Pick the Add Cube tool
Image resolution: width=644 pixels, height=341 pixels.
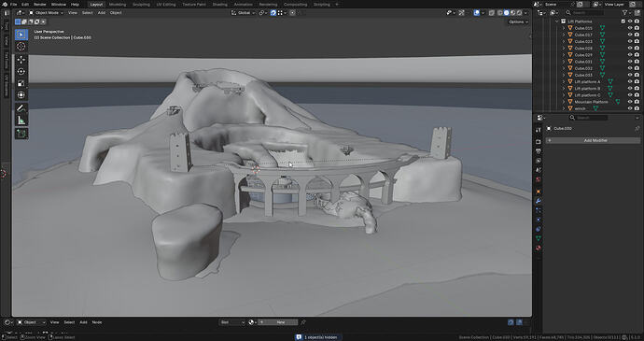(x=21, y=134)
